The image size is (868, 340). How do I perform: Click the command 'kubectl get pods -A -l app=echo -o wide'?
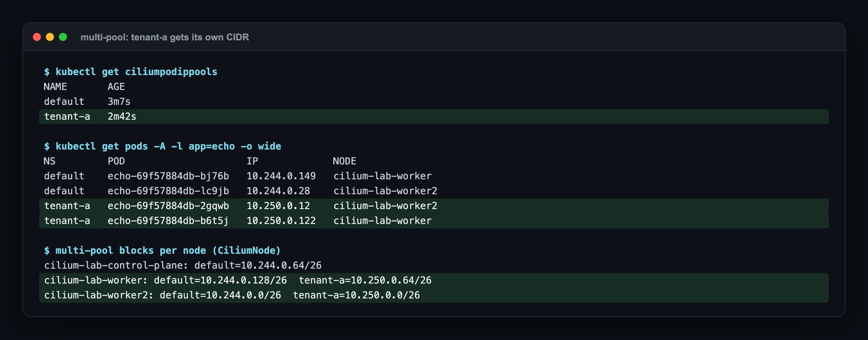pos(168,146)
